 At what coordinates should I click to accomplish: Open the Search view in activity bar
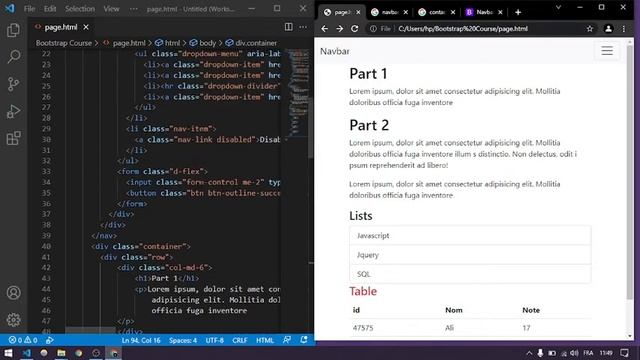pyautogui.click(x=13, y=57)
